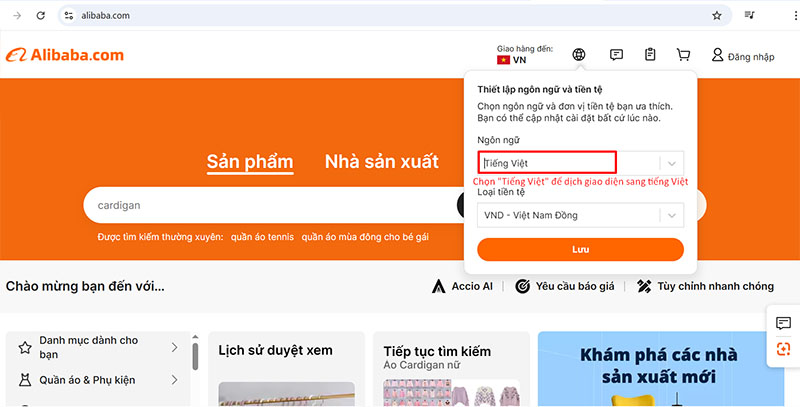Screen dimensions: 800x407
Task: Click the category list scrollbar
Action: point(195,357)
